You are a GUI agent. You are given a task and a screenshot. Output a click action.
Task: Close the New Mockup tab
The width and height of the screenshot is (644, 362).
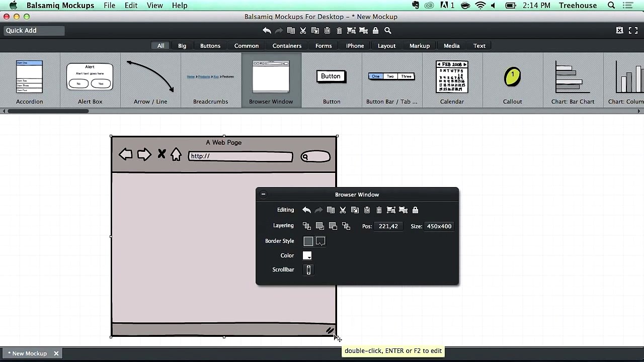(56, 353)
